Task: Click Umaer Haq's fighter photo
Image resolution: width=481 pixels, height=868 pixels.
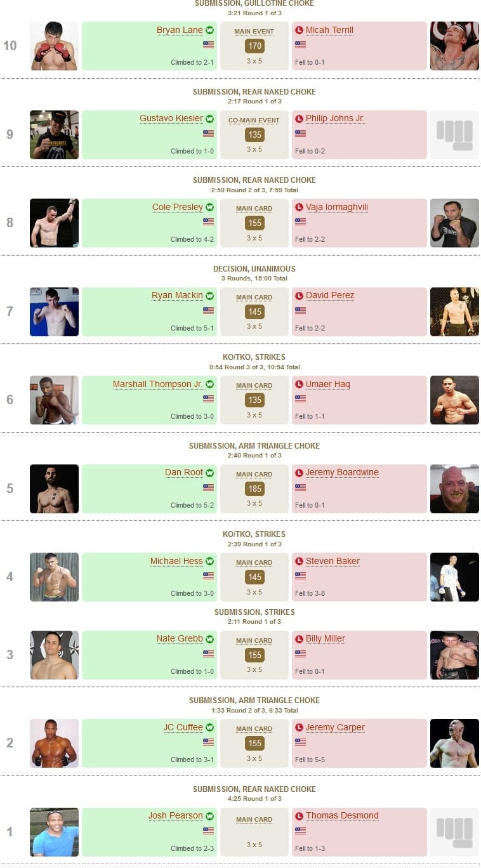Action: coord(454,400)
